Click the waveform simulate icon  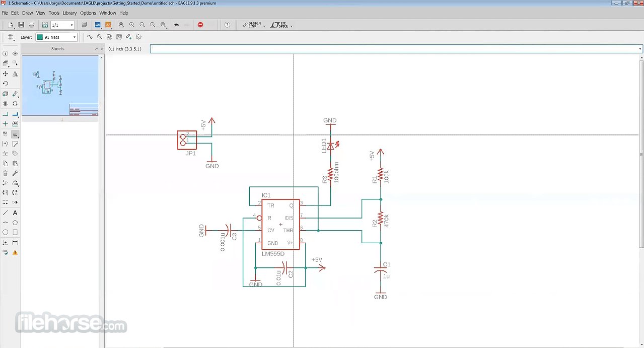(x=90, y=37)
